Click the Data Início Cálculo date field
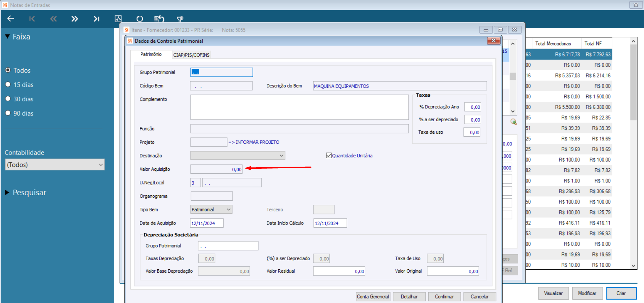Screen dimensions: 644x303 coord(330,223)
